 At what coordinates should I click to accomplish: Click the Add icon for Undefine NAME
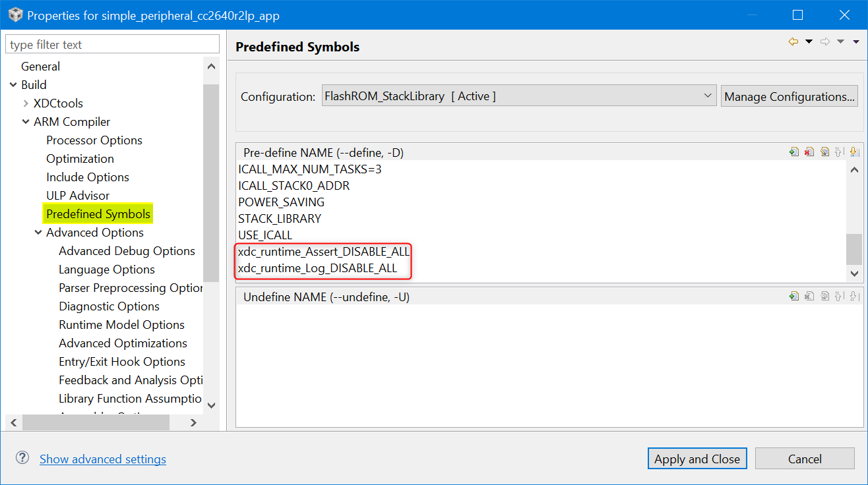(794, 297)
